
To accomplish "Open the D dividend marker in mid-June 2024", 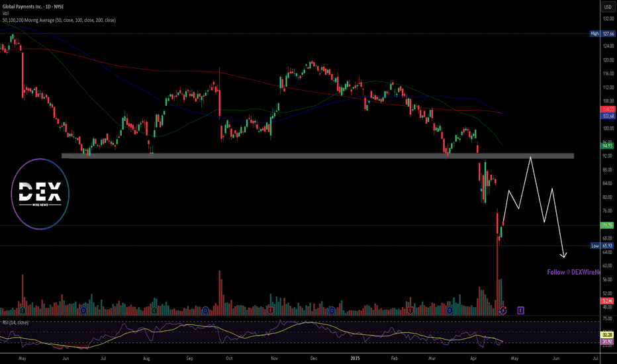I will point(83,310).
